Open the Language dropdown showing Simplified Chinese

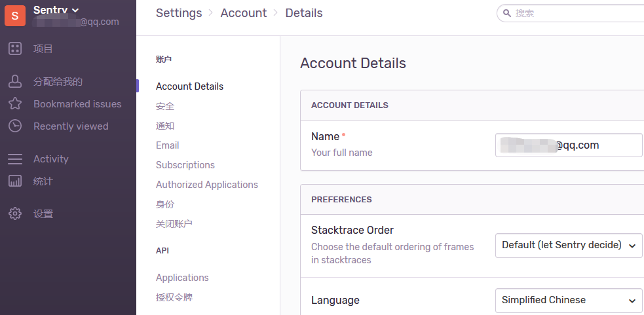point(569,300)
